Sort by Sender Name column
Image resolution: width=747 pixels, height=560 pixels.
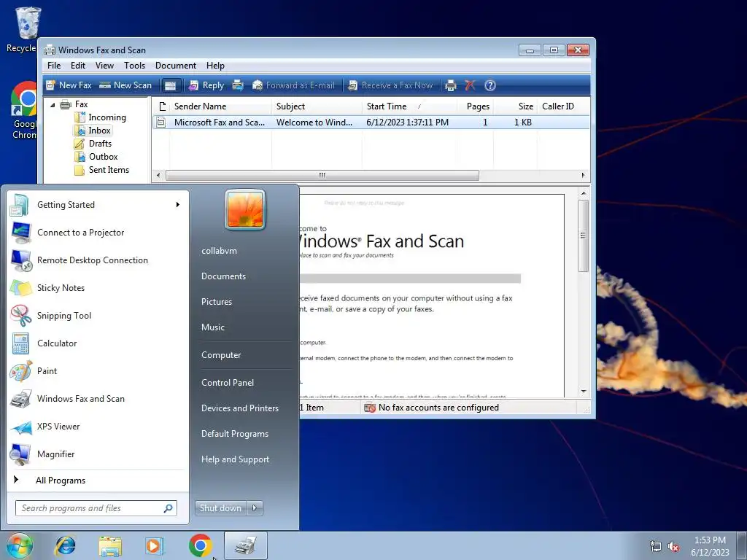tap(220, 106)
